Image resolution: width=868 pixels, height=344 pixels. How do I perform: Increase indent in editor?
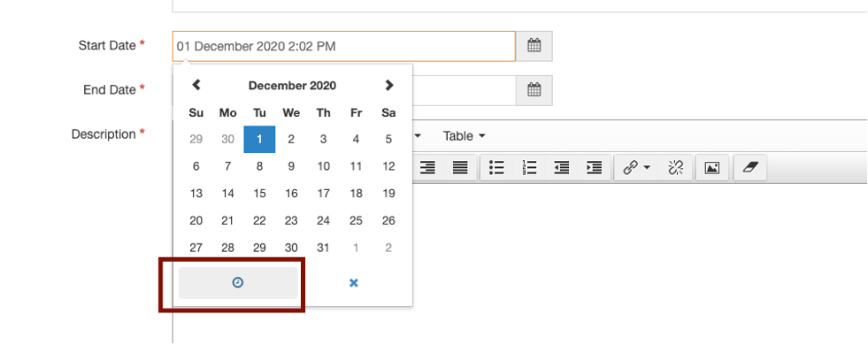(x=594, y=167)
